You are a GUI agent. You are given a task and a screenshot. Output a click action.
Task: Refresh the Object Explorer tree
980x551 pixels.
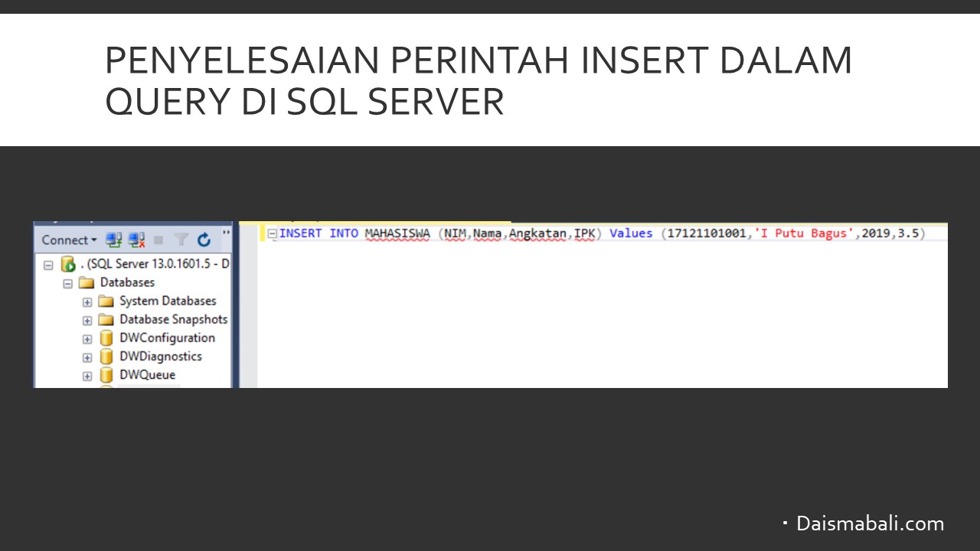[x=204, y=240]
